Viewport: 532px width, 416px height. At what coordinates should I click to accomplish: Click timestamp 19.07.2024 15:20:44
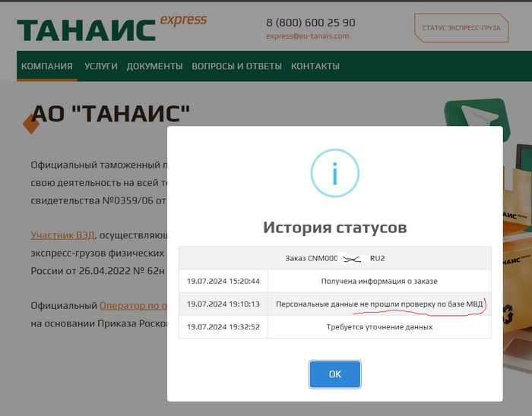tap(223, 281)
